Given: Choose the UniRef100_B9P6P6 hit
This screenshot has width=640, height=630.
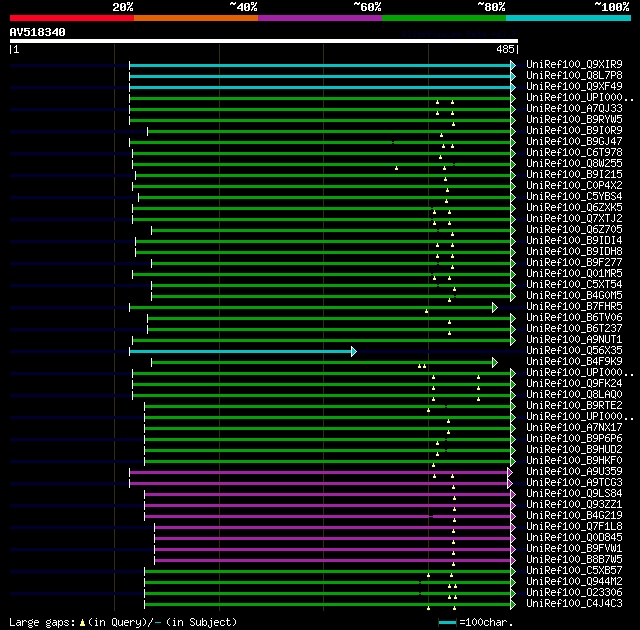Looking at the screenshot, I should pos(574,439).
